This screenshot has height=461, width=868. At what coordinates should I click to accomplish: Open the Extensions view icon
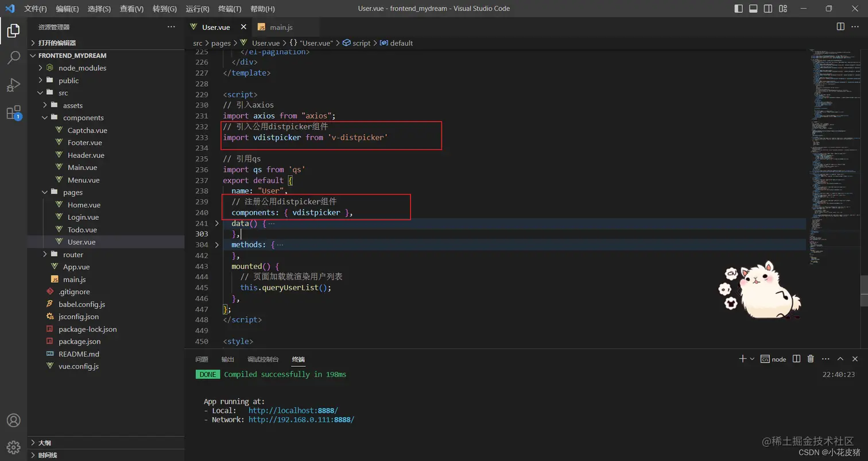pos(13,113)
